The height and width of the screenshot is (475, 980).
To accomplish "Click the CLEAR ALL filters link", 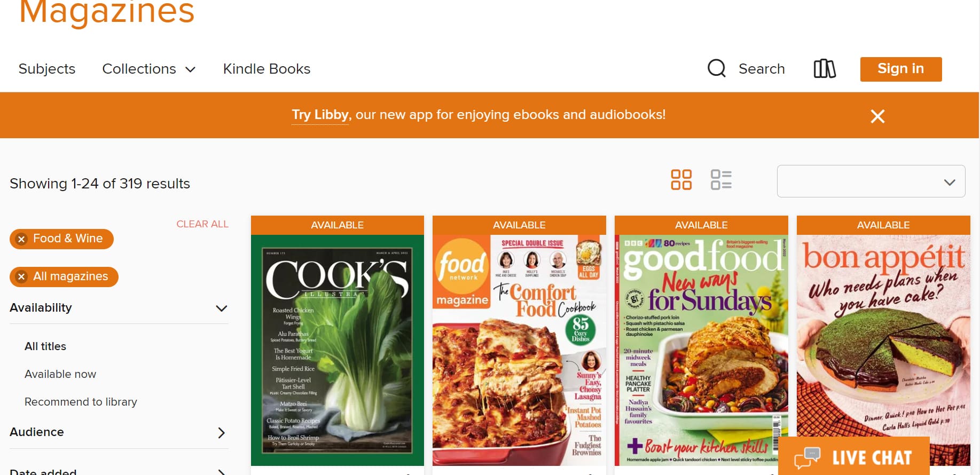I will tap(202, 224).
